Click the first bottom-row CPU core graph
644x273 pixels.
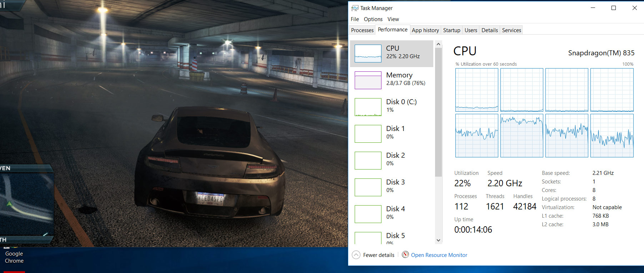[476, 136]
